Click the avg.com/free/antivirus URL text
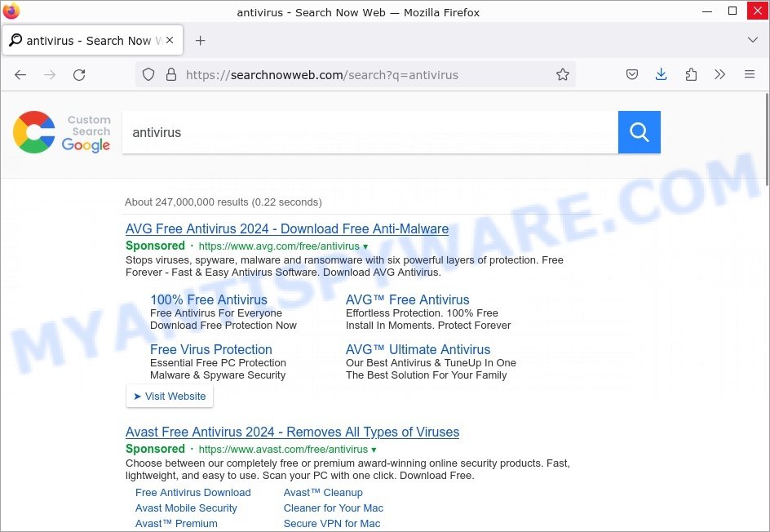 coord(279,246)
